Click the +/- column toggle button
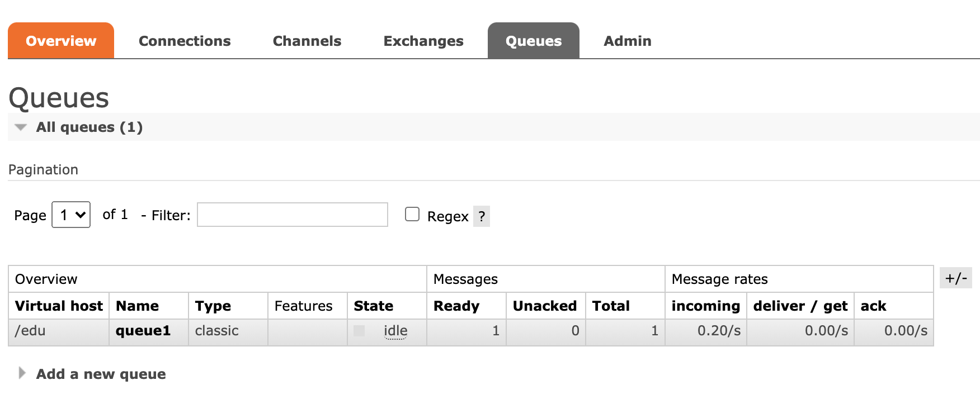The image size is (980, 399). [x=955, y=278]
